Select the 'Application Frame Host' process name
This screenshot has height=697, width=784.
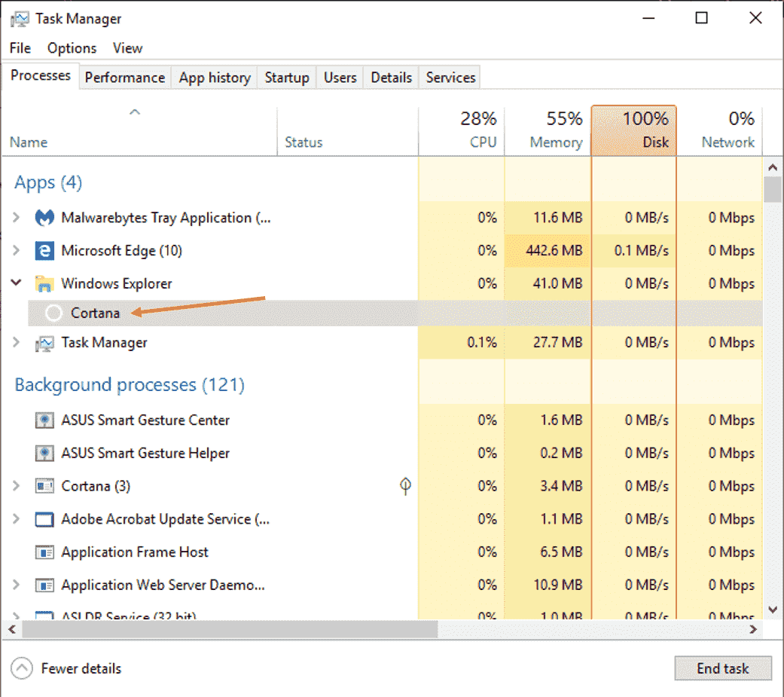[135, 552]
